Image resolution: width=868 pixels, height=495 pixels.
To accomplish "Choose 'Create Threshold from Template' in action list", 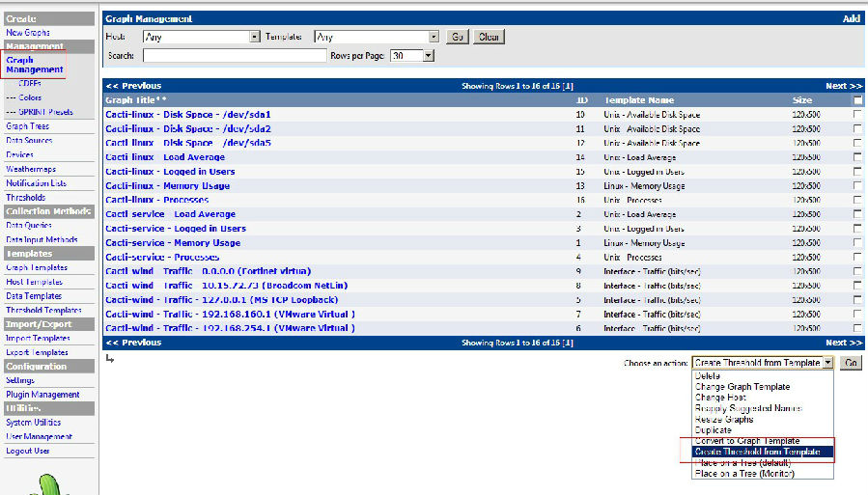I will pos(757,452).
